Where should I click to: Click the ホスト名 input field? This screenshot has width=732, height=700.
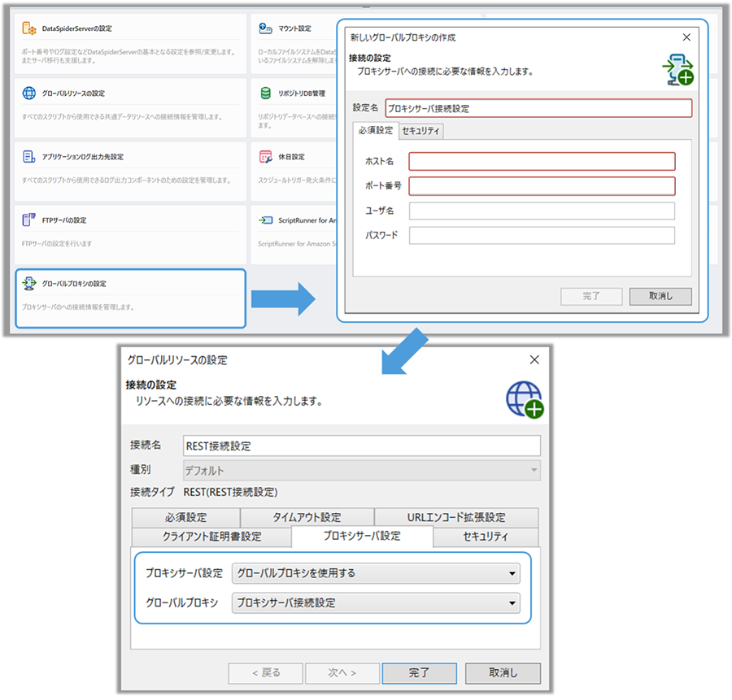[542, 162]
